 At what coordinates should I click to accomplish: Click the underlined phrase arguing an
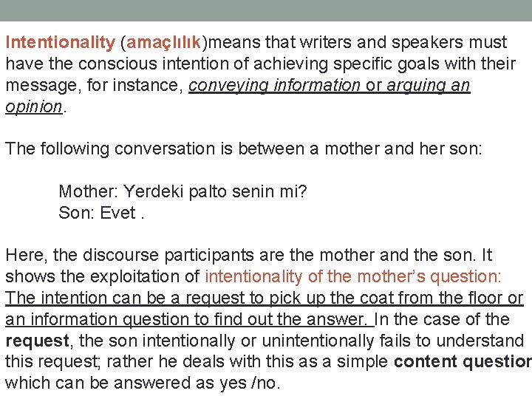coord(429,86)
